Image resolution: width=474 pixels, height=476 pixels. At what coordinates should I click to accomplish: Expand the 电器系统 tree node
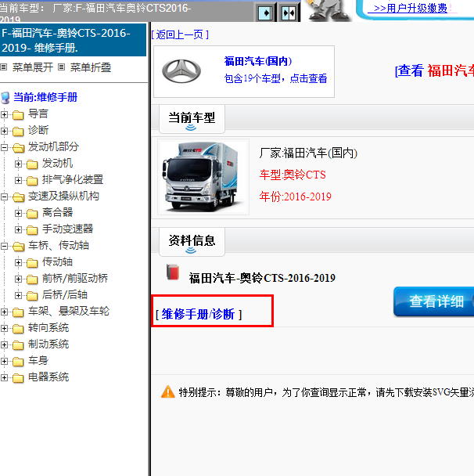pyautogui.click(x=4, y=377)
